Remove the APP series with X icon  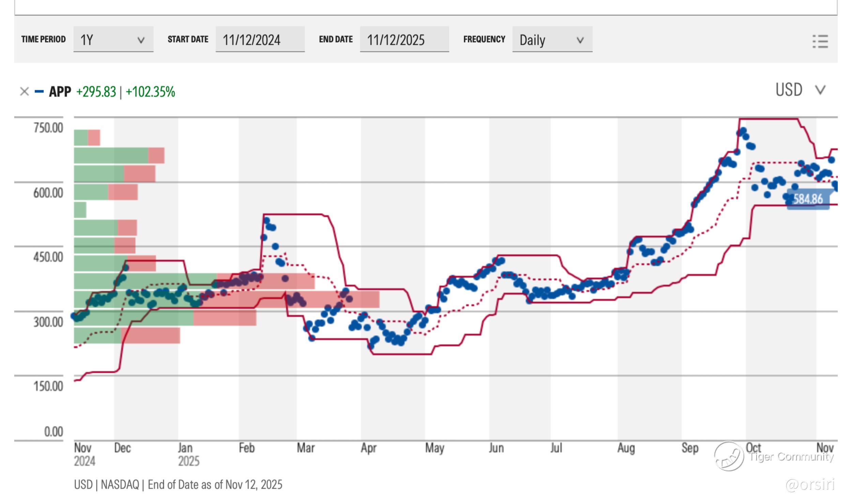point(24,91)
